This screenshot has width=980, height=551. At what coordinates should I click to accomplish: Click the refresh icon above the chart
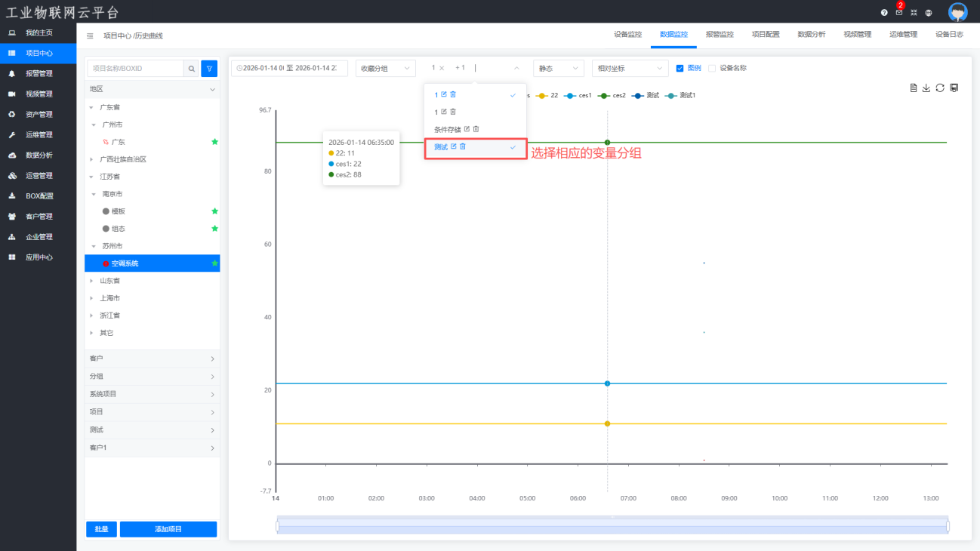click(940, 88)
